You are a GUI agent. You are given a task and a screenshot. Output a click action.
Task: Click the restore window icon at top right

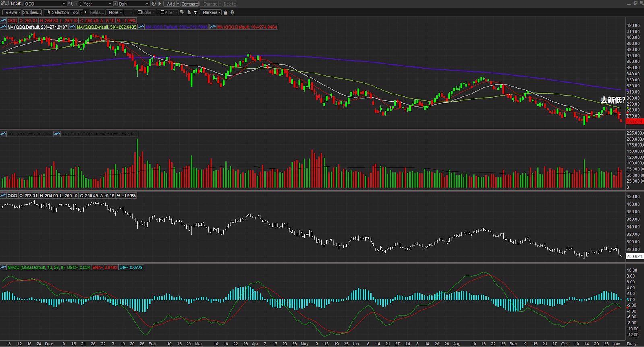point(636,3)
